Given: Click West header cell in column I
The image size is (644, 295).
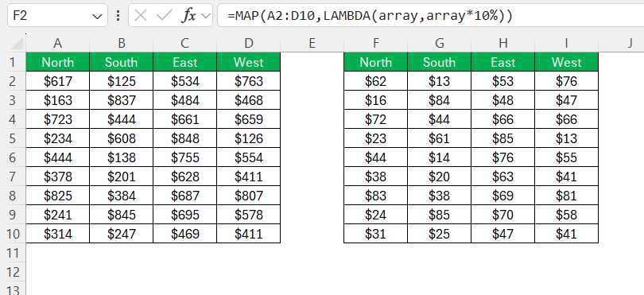Looking at the screenshot, I should (566, 62).
